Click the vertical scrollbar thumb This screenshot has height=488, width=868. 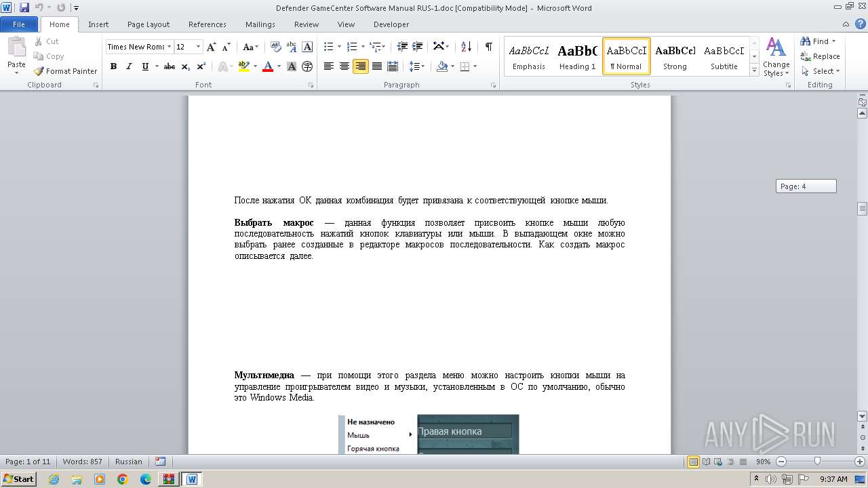pos(862,209)
